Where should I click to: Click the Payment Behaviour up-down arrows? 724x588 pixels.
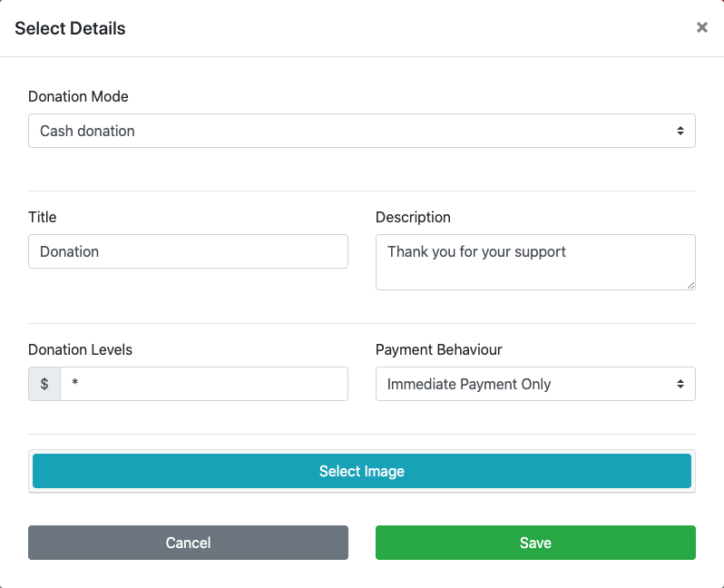[680, 384]
